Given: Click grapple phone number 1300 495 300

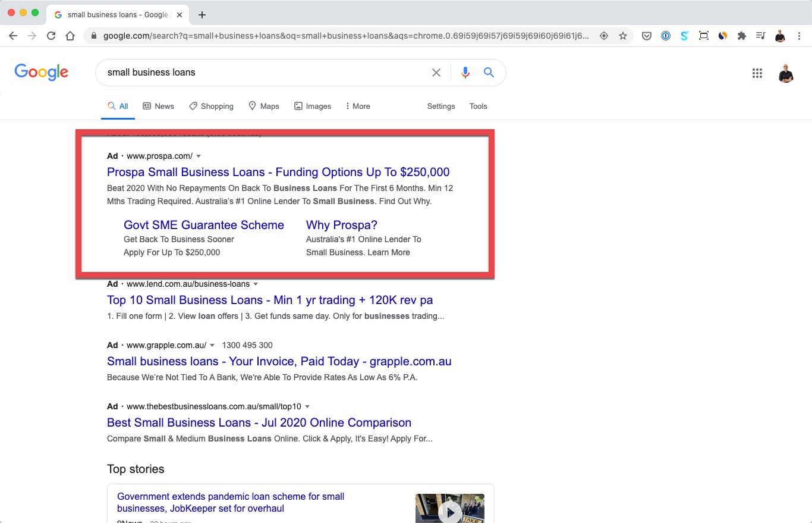Looking at the screenshot, I should coord(247,345).
